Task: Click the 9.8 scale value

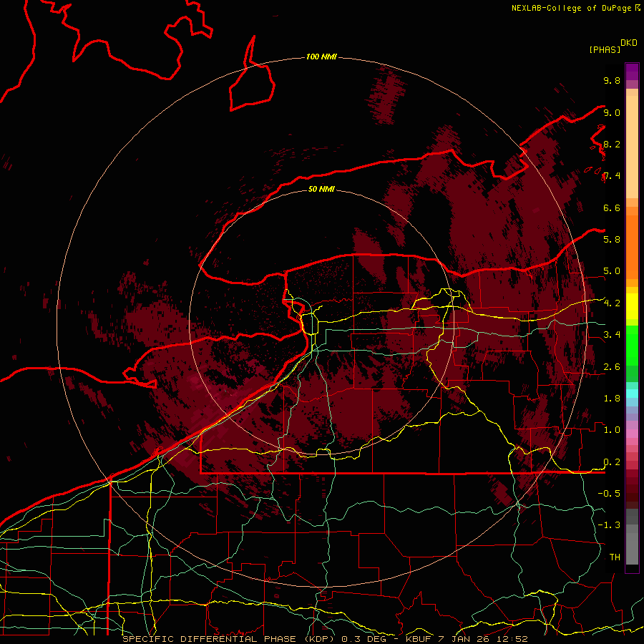Action: tap(612, 80)
